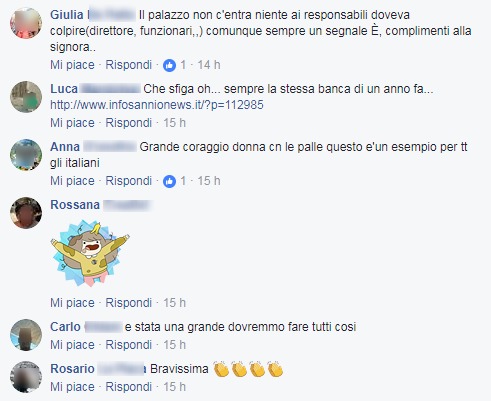Click Rispondi on Giulia's comment
Screen dimensions: 491x401
point(129,65)
